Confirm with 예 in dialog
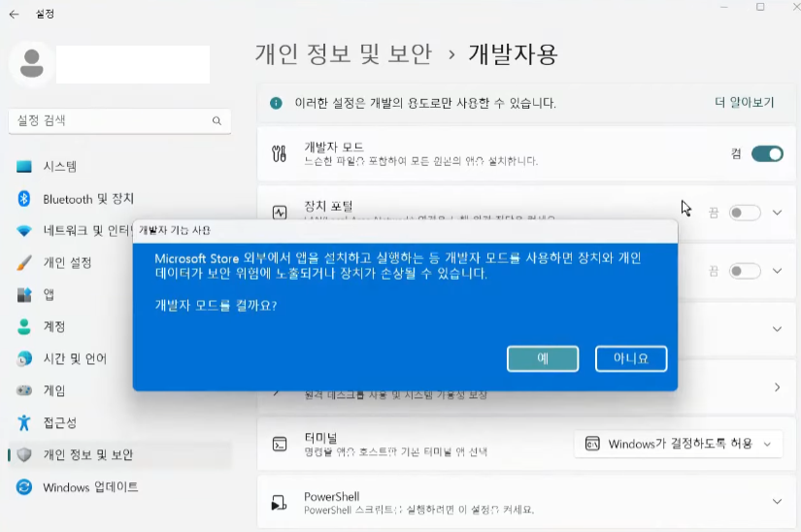The height and width of the screenshot is (532, 801). (x=543, y=358)
